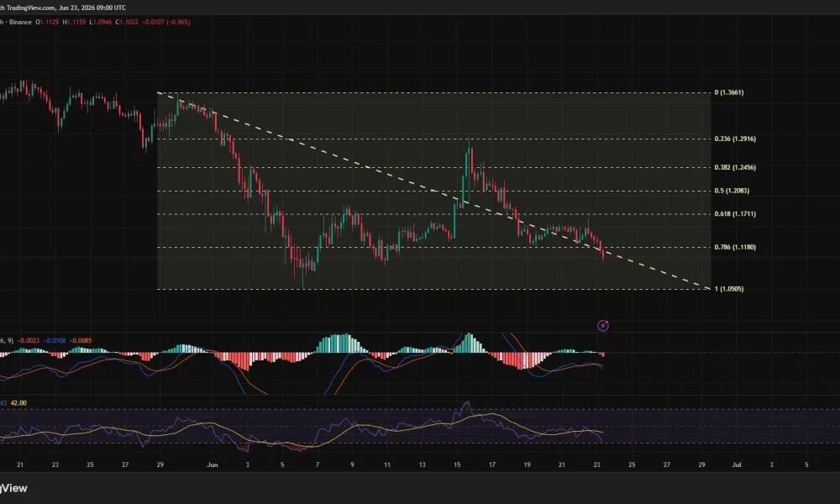Select the '0 (1.3661)' Fibonacci level label
Image resolution: width=840 pixels, height=504 pixels.
[x=728, y=92]
